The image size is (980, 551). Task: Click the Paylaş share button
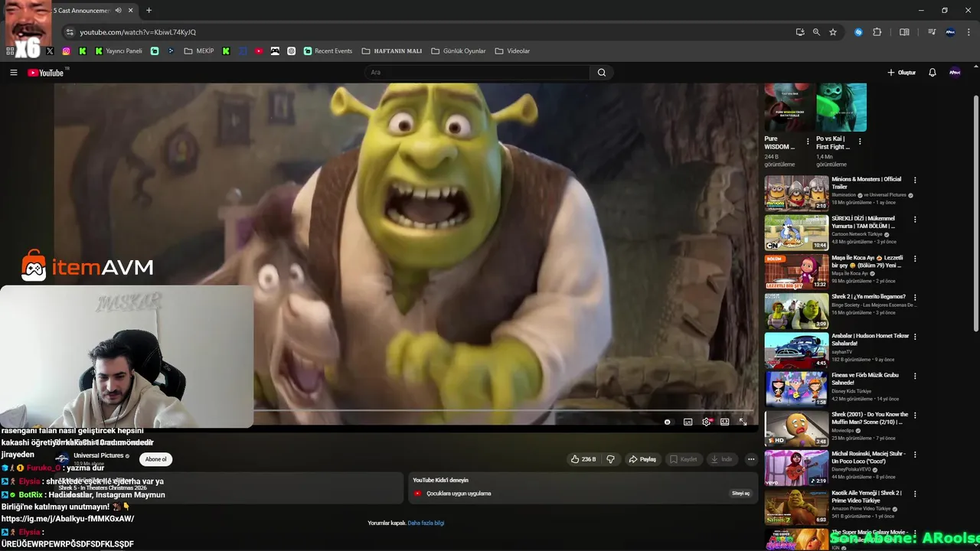coord(642,459)
